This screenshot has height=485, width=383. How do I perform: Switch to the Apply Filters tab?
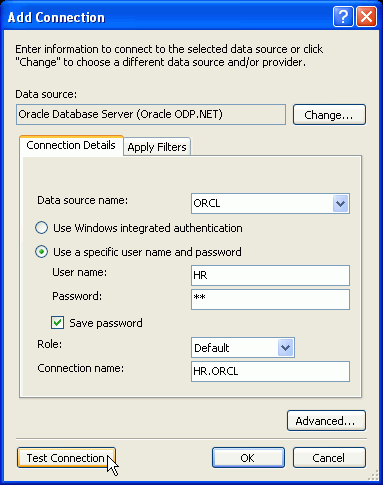[x=157, y=147]
